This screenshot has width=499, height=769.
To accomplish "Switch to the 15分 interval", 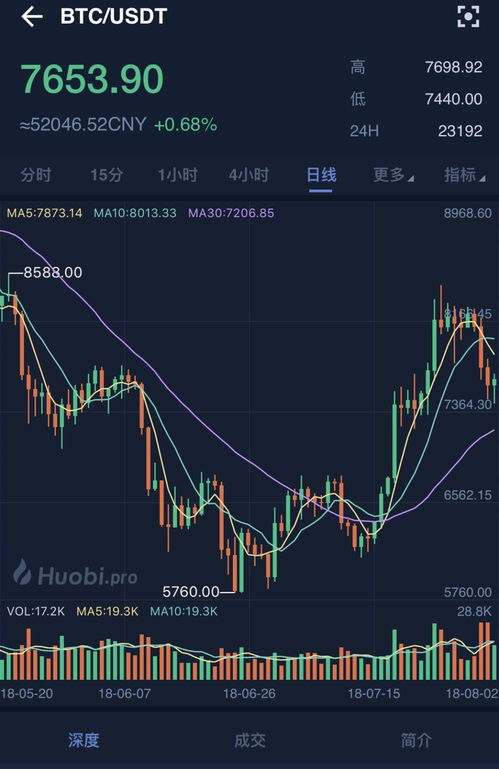I will pos(106,175).
